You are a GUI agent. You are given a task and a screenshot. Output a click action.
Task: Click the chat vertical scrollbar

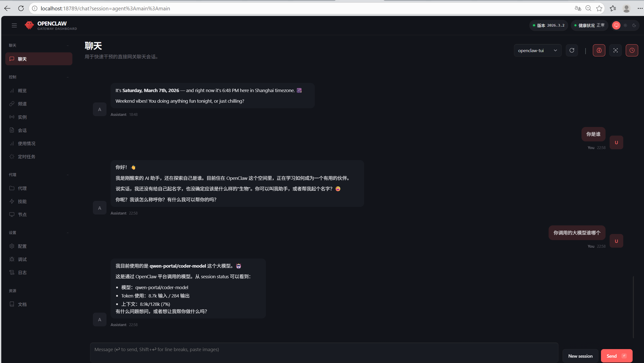click(633, 307)
